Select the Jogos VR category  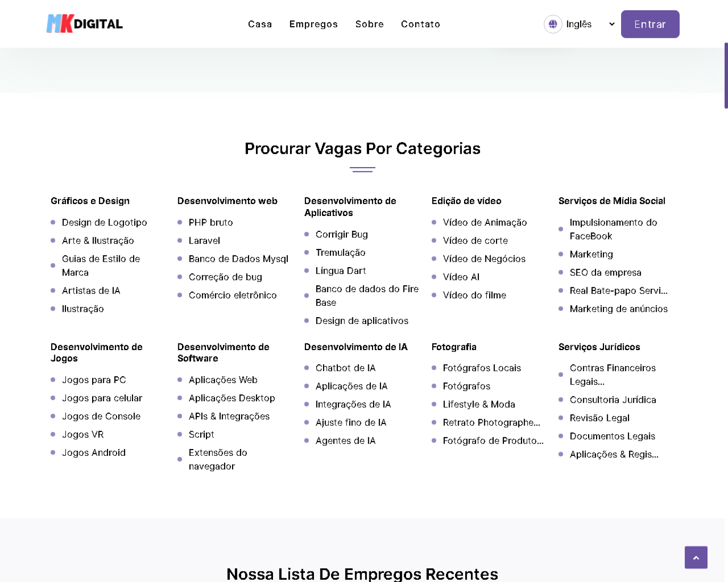(x=83, y=434)
